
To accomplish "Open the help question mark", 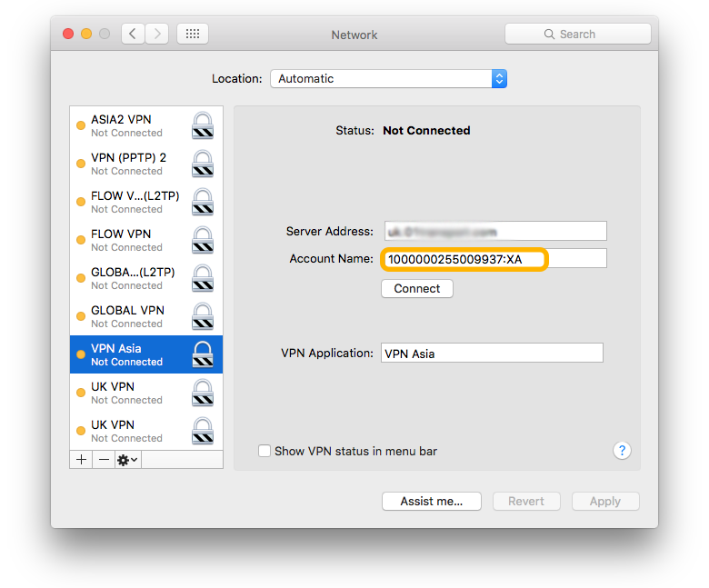I will tap(623, 451).
